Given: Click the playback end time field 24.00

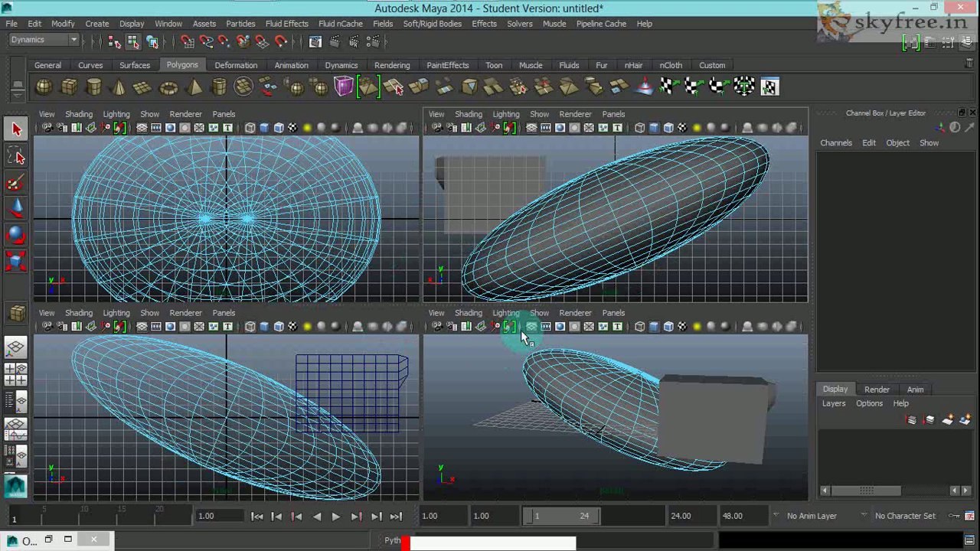Looking at the screenshot, I should [680, 516].
